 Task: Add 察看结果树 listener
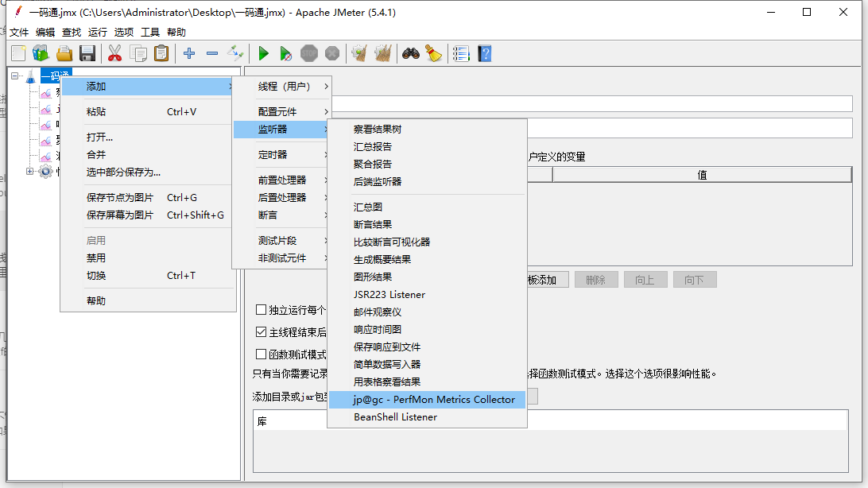pos(427,130)
